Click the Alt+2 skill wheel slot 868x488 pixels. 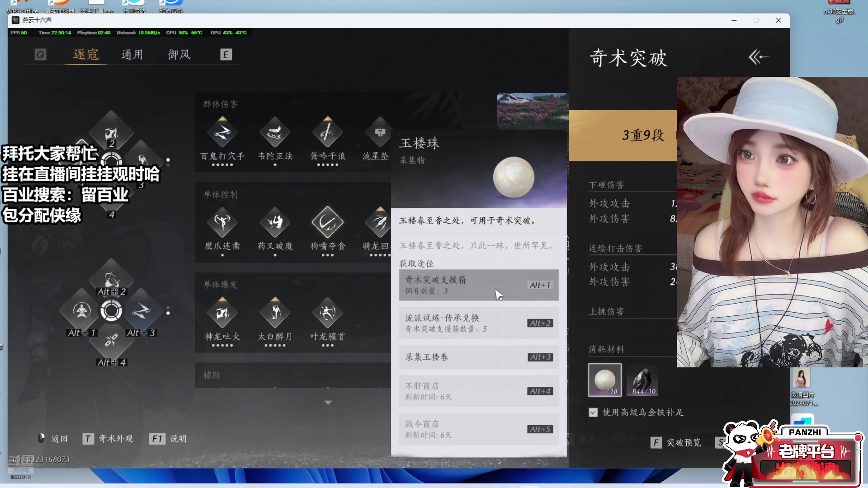pos(111,280)
